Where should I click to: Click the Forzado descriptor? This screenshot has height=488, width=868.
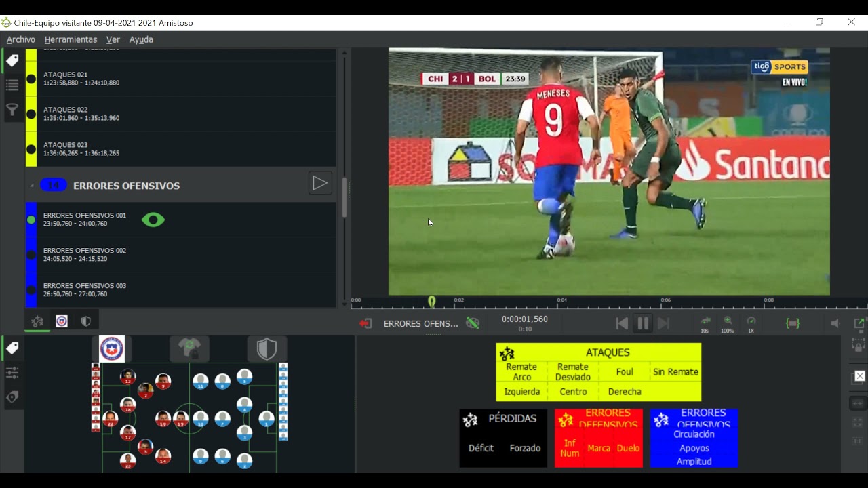tap(526, 448)
